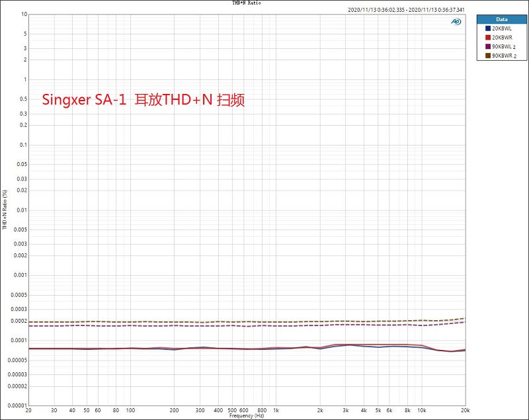This screenshot has width=529, height=420.
Task: Select the red 20KBWR color swatch
Action: coord(488,38)
